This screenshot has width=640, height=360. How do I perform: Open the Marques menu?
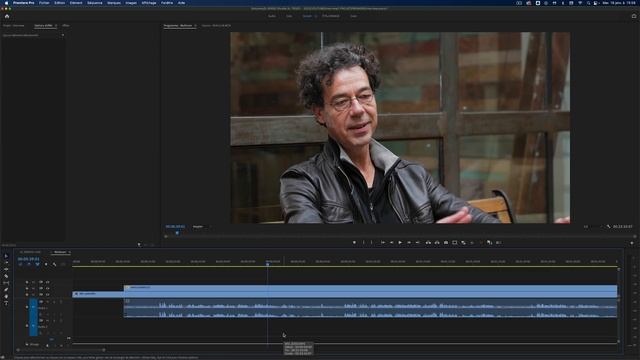(114, 3)
